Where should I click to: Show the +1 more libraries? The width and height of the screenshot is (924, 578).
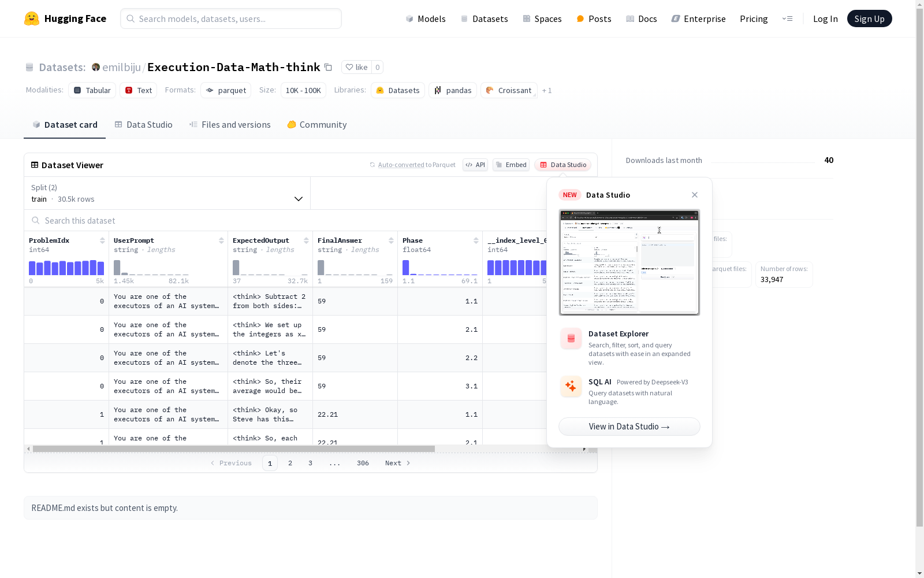(x=547, y=90)
